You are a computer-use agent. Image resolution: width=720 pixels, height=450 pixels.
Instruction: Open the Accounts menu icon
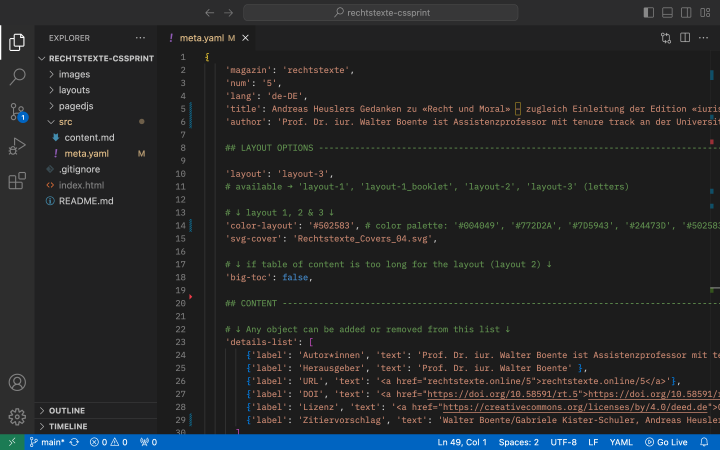point(17,382)
